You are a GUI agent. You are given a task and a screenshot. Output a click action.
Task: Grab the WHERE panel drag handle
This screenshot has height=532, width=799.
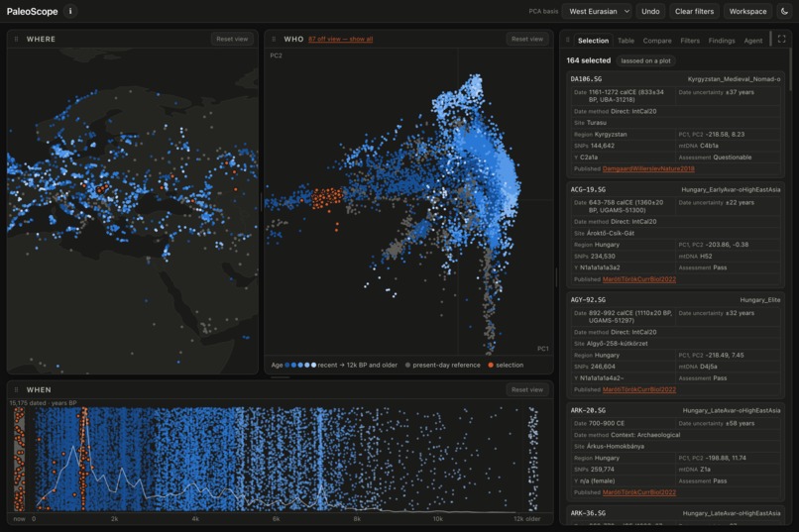(16, 39)
